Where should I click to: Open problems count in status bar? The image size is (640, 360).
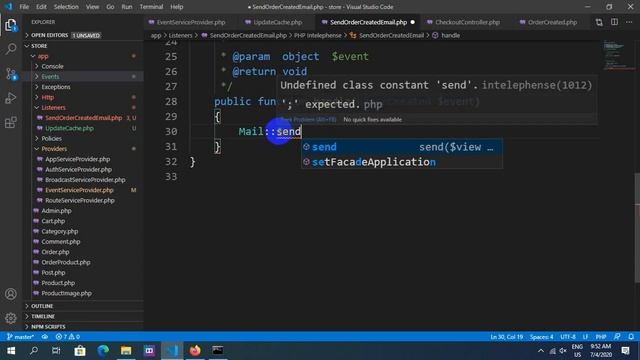pyautogui.click(x=68, y=337)
